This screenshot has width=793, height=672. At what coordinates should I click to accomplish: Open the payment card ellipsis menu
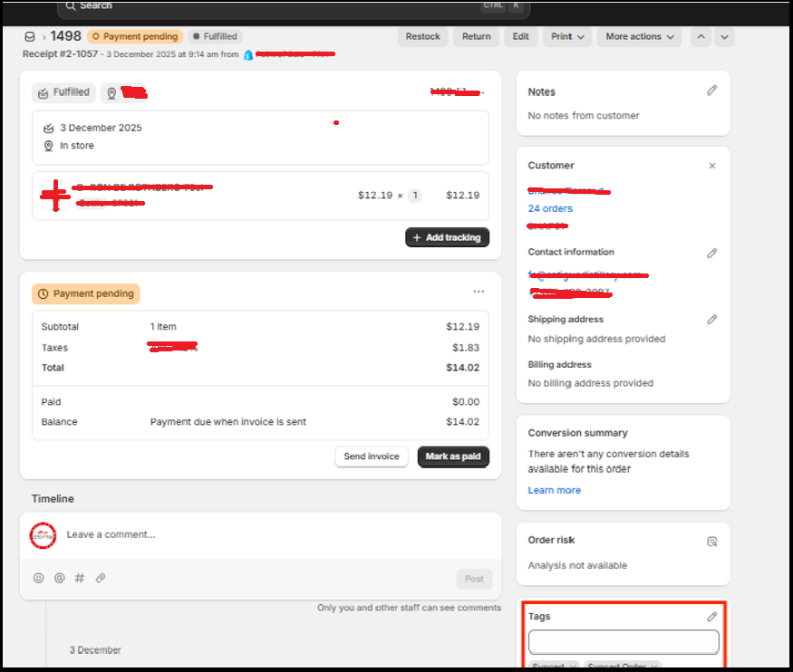(479, 291)
